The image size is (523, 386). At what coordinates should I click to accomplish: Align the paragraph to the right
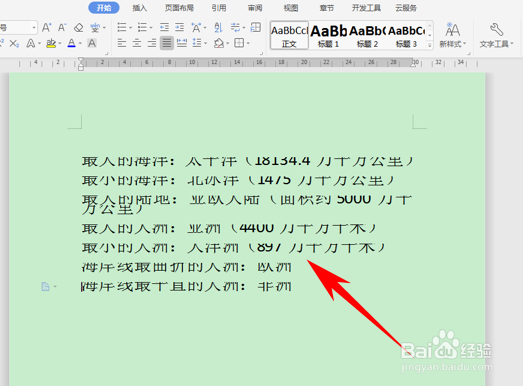(152, 43)
